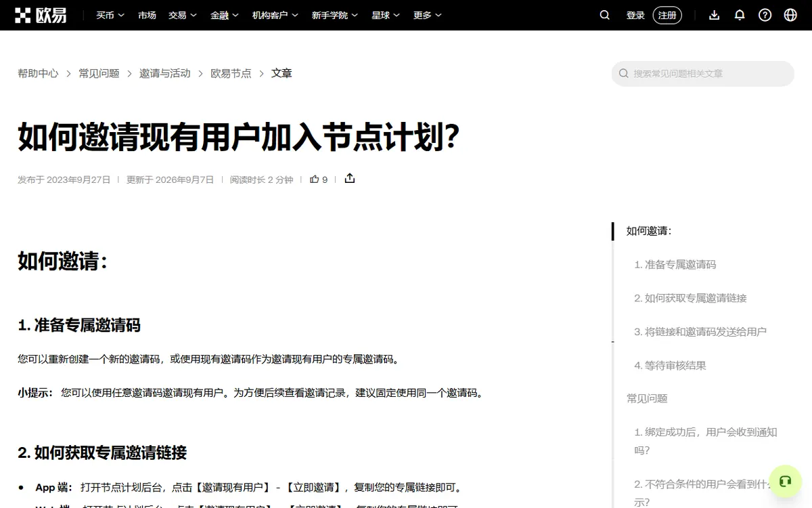Expand the 交易 dropdown menu
The height and width of the screenshot is (508, 812).
pos(183,15)
